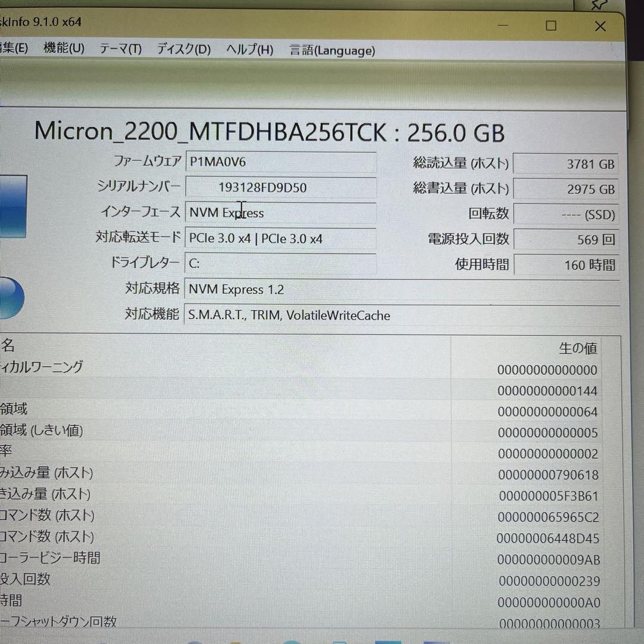
Task: Open the partially visible 集(E) edit menu
Action: [x=14, y=48]
